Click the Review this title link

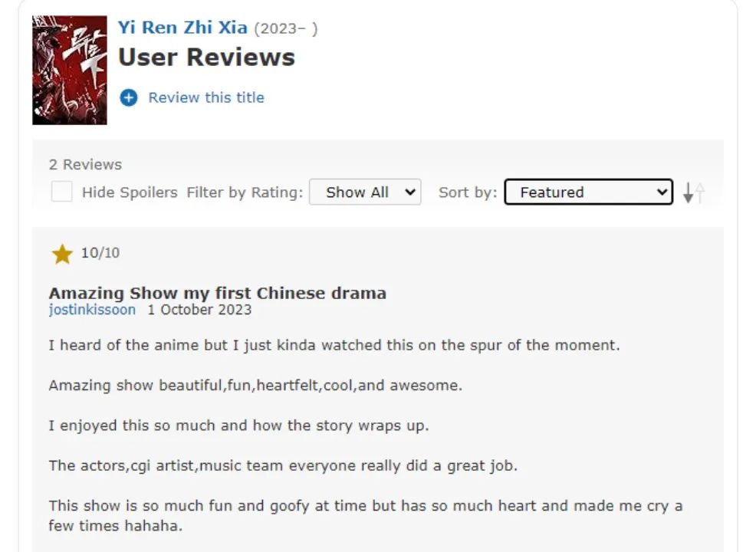205,97
